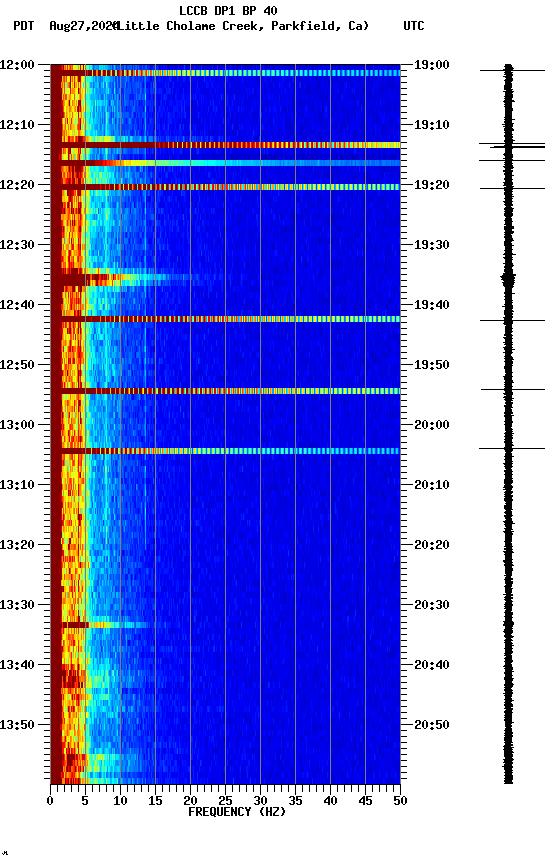Click the '12:30' PDT time label
552x864 pixels.
(17, 245)
